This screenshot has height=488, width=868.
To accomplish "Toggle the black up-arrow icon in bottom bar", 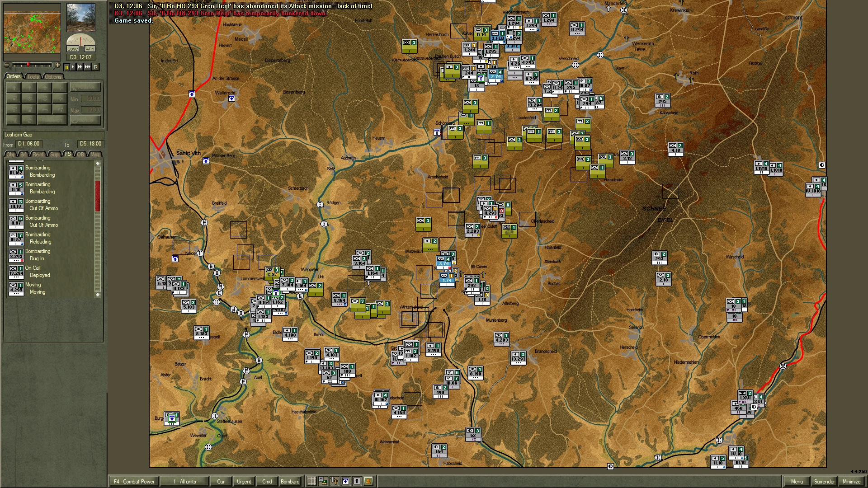I will [357, 481].
